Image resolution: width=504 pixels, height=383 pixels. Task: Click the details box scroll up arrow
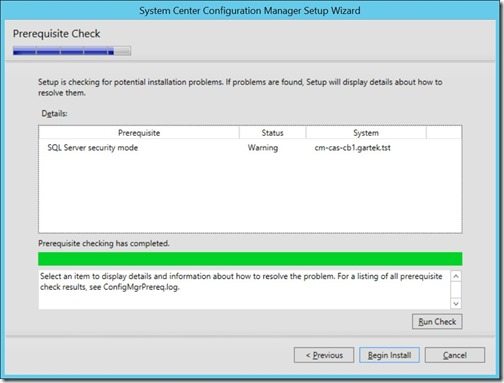coord(456,276)
